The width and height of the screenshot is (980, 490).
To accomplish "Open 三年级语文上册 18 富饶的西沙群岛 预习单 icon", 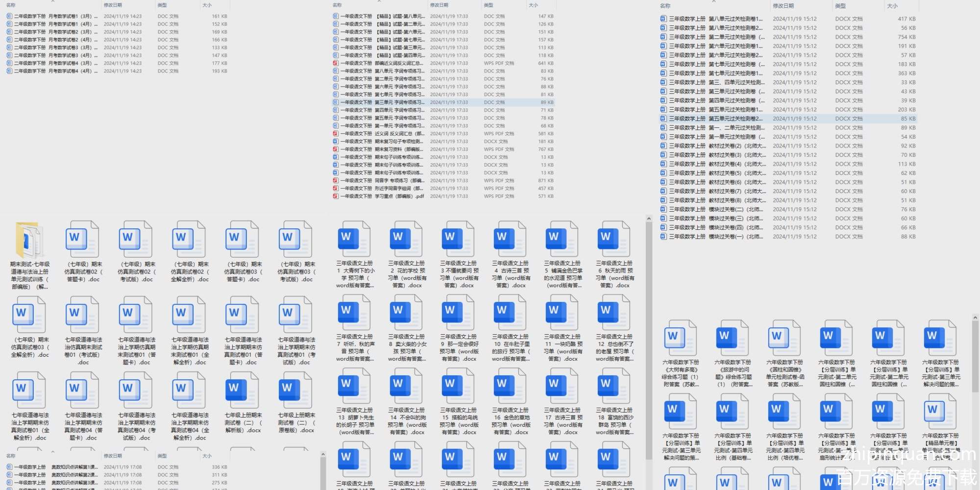I will tap(614, 386).
